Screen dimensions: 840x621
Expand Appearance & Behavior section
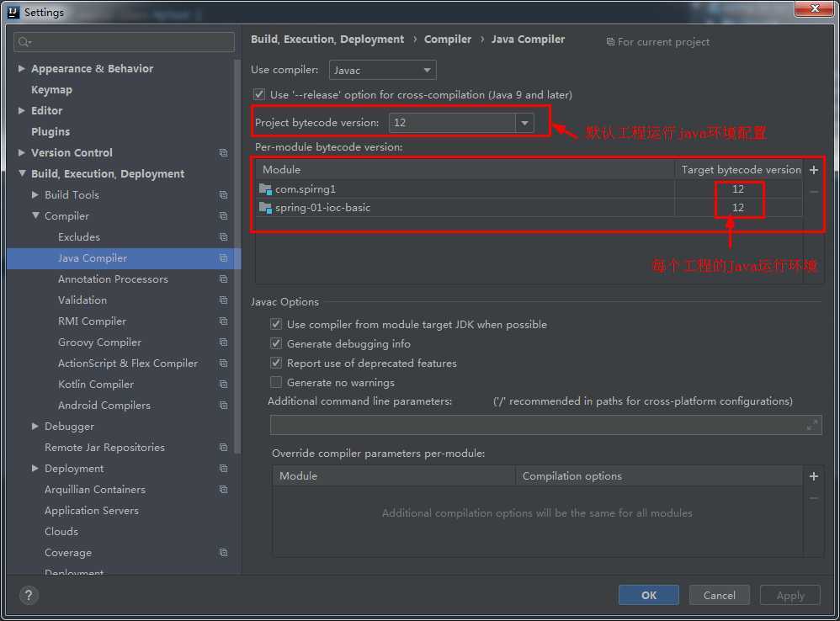(x=21, y=68)
